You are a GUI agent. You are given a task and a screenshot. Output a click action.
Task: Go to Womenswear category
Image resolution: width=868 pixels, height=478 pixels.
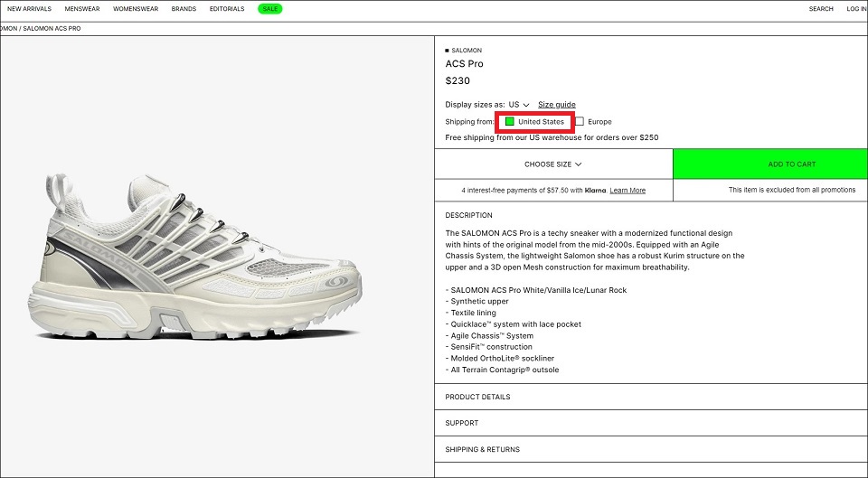(x=136, y=9)
